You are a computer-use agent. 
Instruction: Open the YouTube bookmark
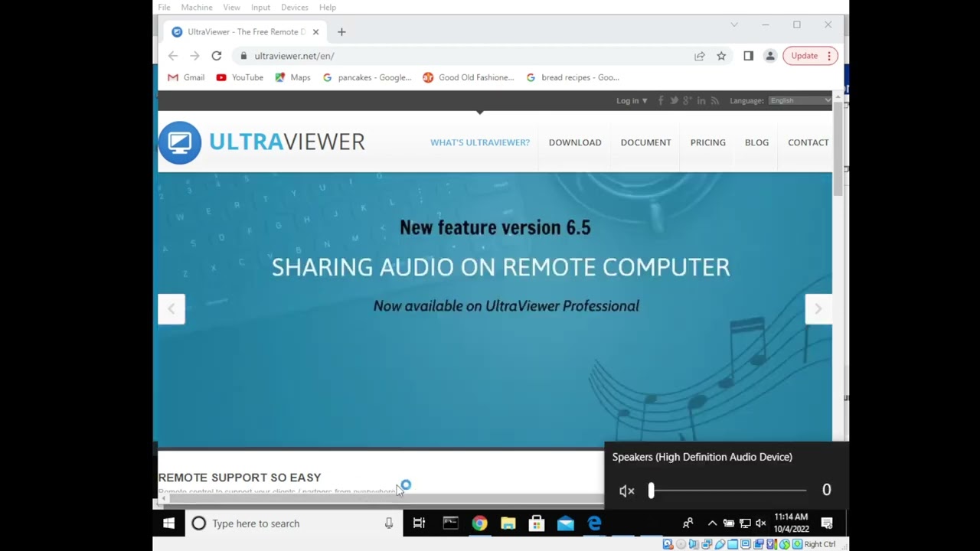(x=240, y=77)
